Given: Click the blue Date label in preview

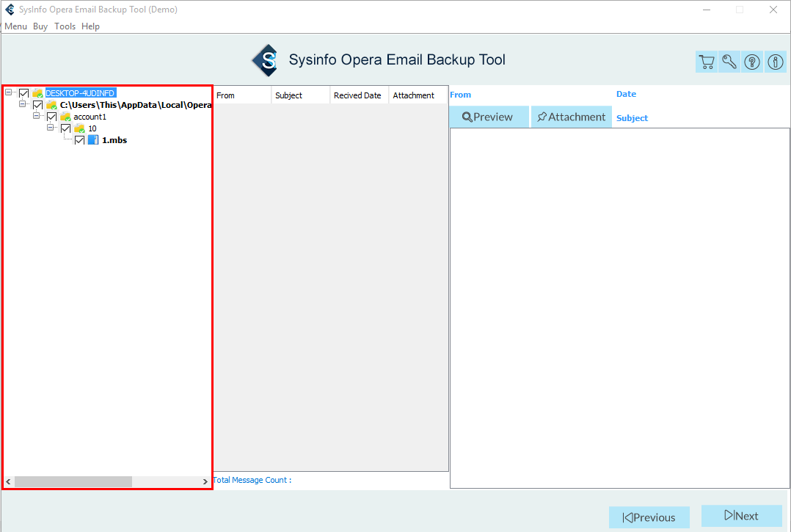Looking at the screenshot, I should click(x=626, y=95).
